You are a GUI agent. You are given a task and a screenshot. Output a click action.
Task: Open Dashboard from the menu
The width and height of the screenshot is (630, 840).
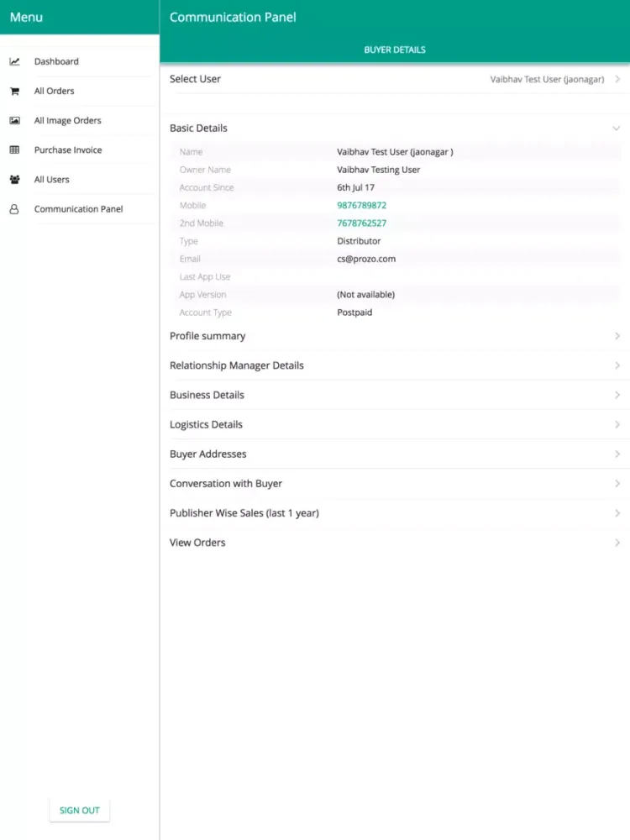(79, 61)
